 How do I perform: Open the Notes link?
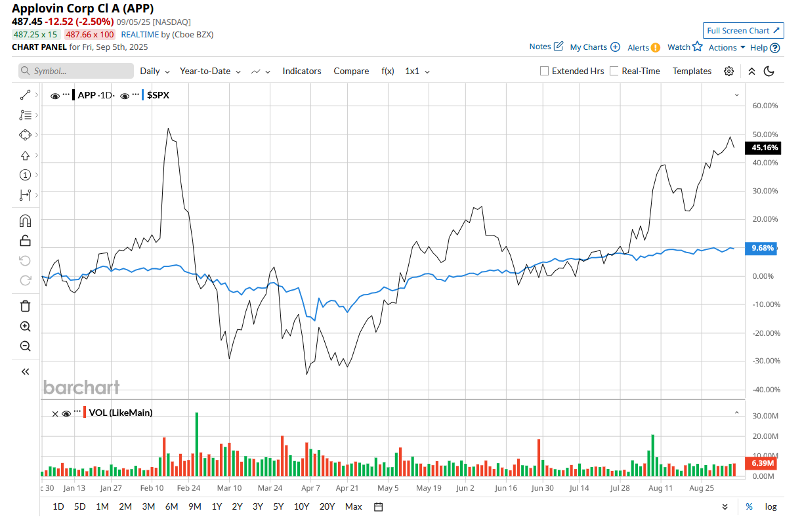click(546, 47)
